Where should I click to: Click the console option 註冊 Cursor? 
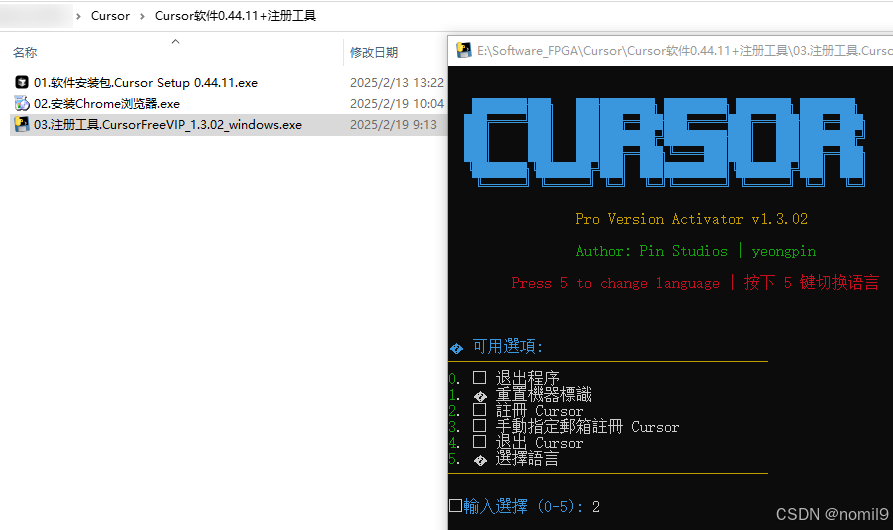click(x=539, y=410)
